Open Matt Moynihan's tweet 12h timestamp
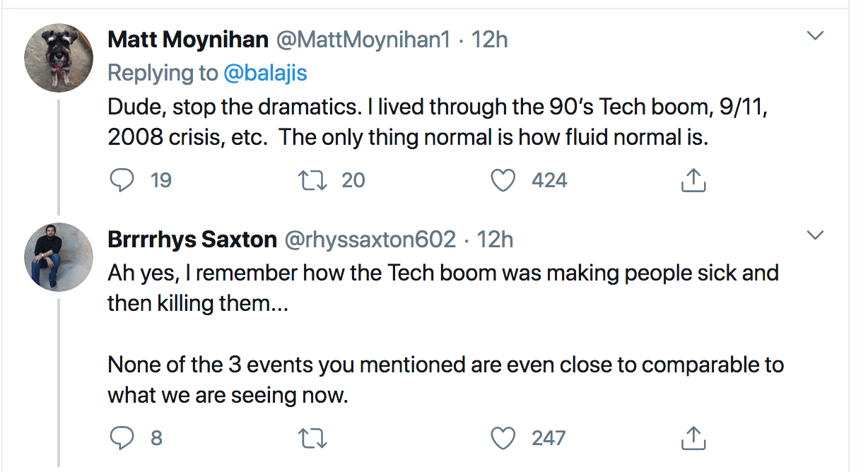Screen dimensions: 868x472 click(490, 40)
